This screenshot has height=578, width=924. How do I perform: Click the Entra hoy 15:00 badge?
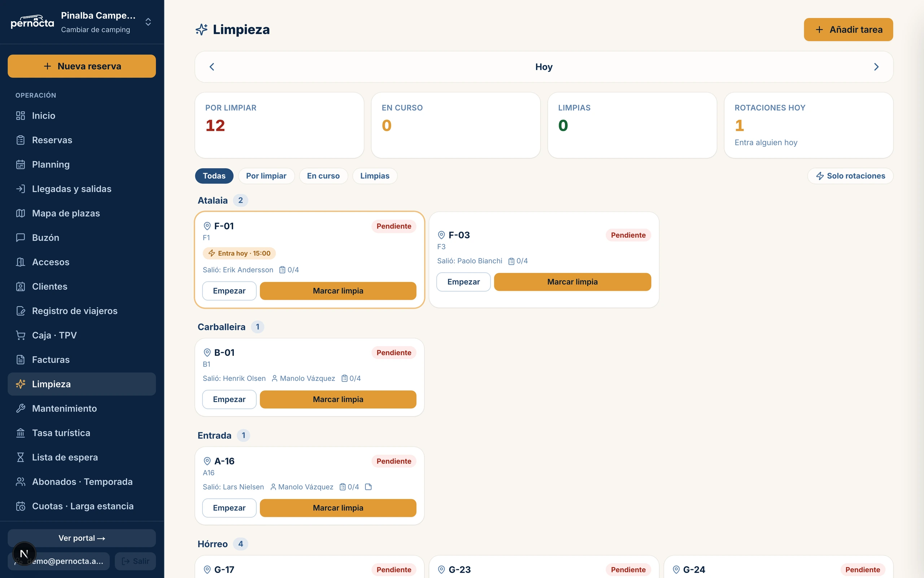tap(239, 253)
